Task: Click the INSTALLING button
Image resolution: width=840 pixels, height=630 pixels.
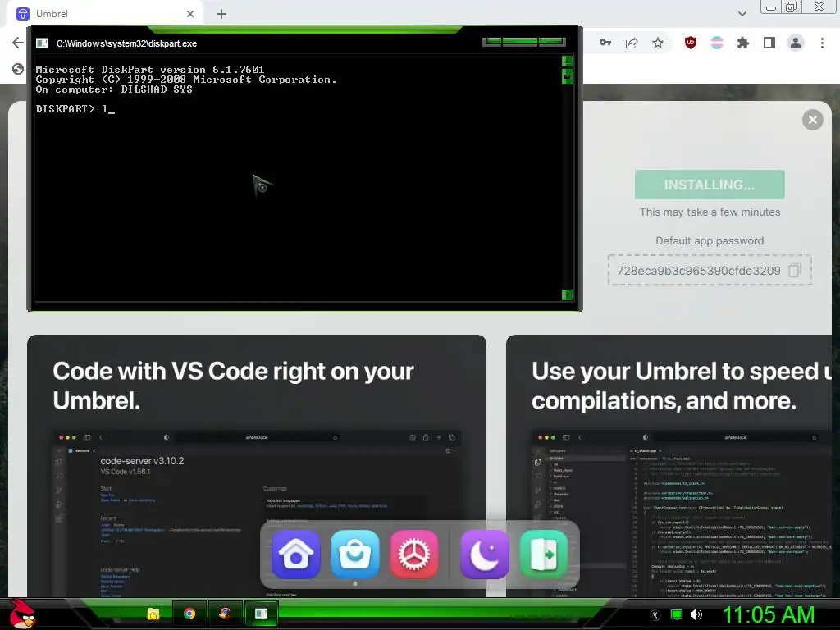Action: [x=710, y=185]
